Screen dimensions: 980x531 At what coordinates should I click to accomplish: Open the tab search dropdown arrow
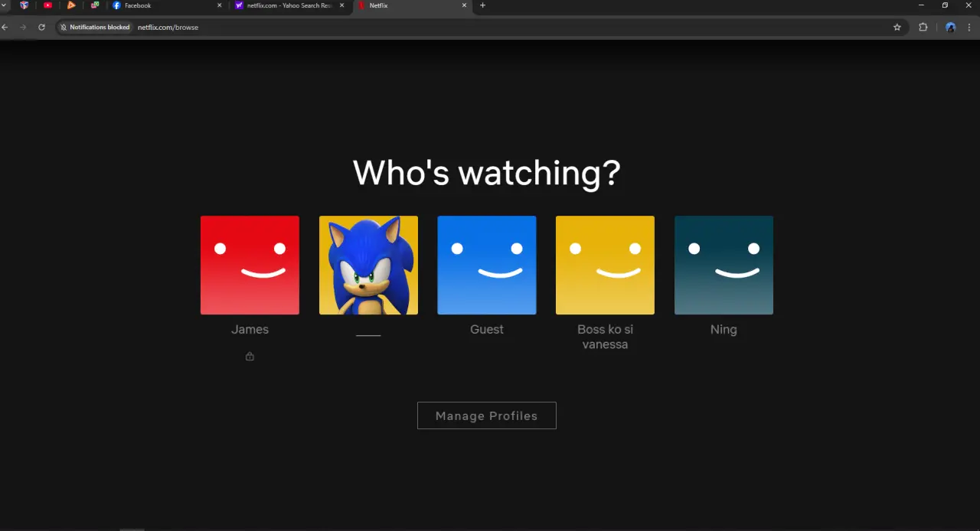point(4,5)
